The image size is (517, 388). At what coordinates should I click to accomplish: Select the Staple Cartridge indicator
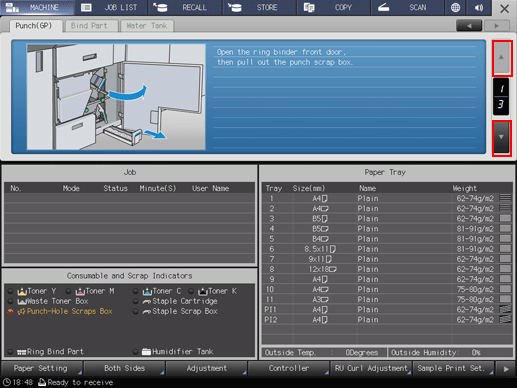click(176, 301)
